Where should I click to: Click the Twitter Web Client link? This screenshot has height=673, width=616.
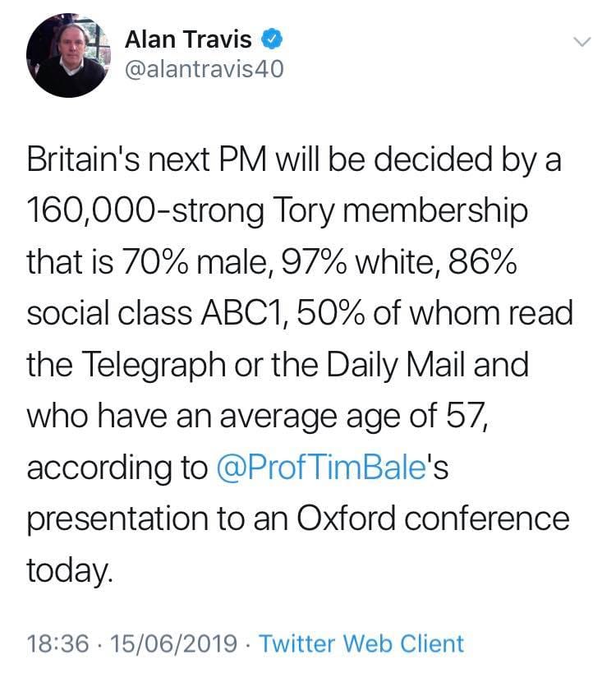click(361, 643)
